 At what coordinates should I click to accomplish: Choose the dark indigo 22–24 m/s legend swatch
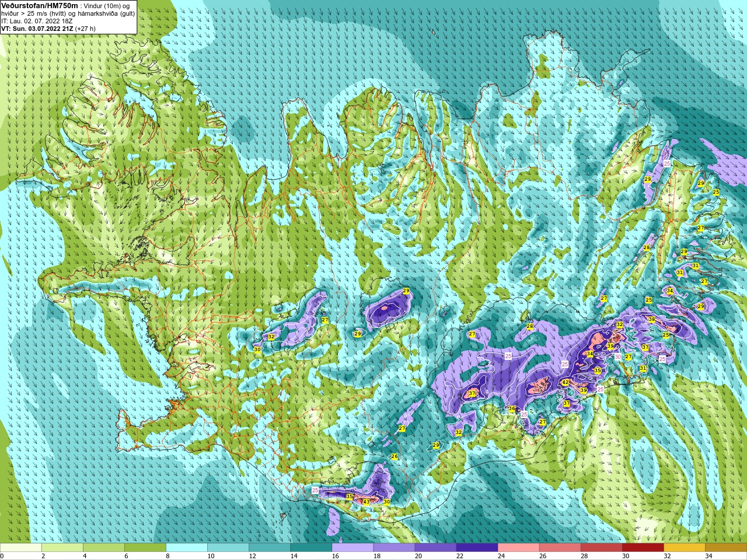click(477, 548)
